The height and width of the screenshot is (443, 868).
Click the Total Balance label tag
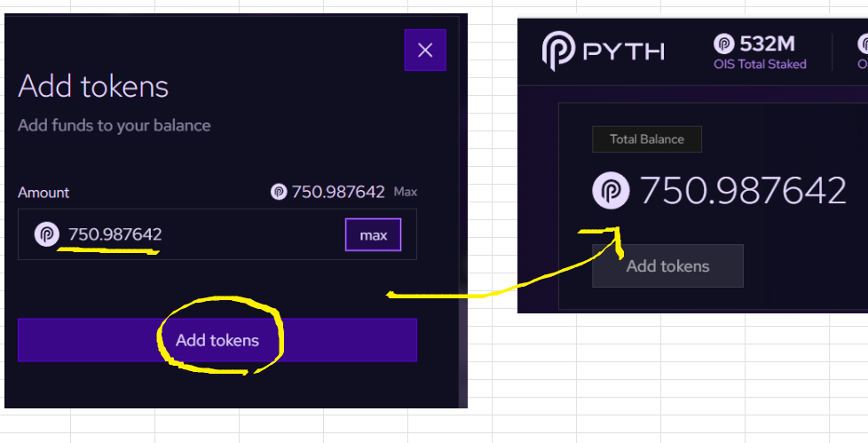click(647, 139)
